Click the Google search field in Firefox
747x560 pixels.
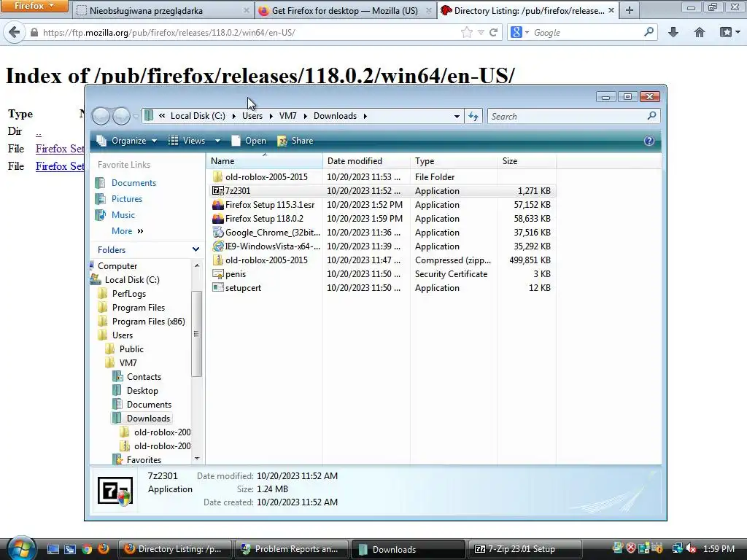587,32
